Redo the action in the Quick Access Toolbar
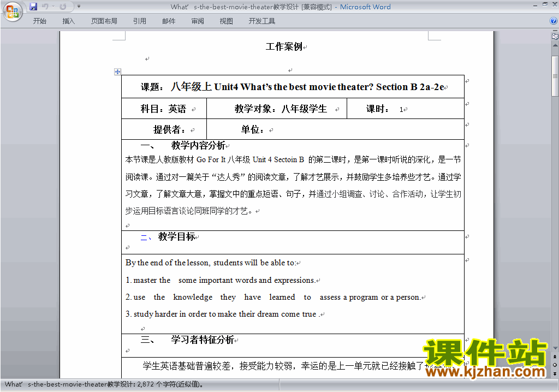Image resolution: width=559 pixels, height=392 pixels. click(63, 7)
